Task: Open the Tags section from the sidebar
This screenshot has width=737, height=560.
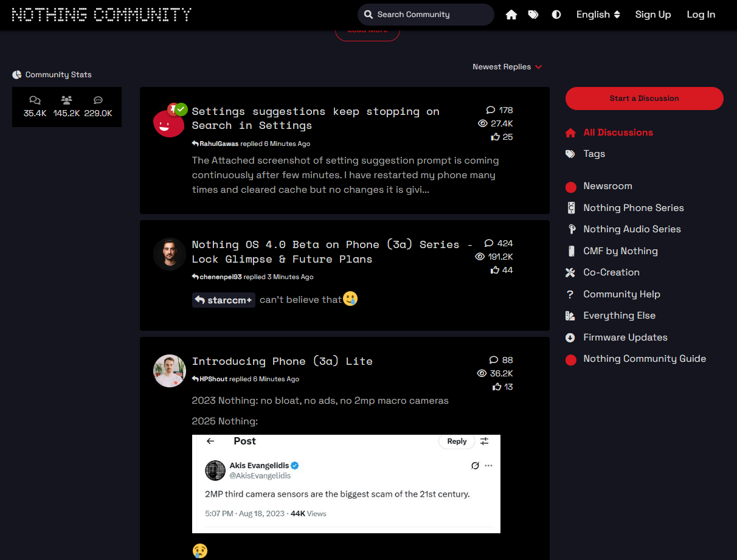Action: pos(594,153)
